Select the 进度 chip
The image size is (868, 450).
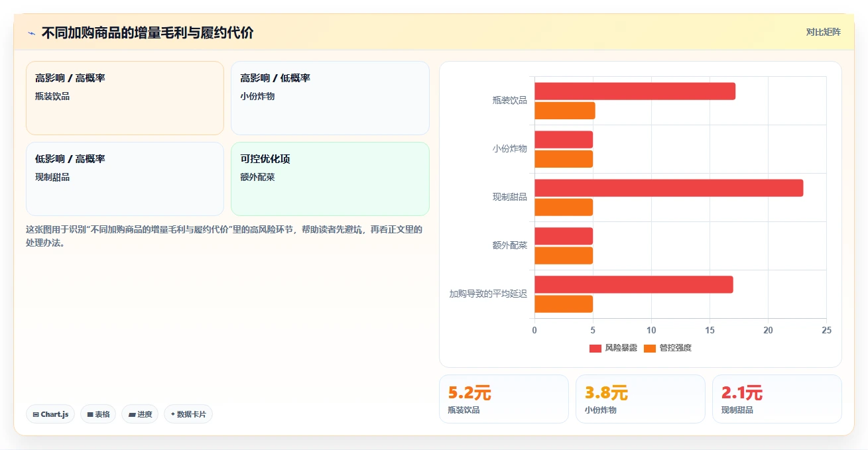click(140, 414)
